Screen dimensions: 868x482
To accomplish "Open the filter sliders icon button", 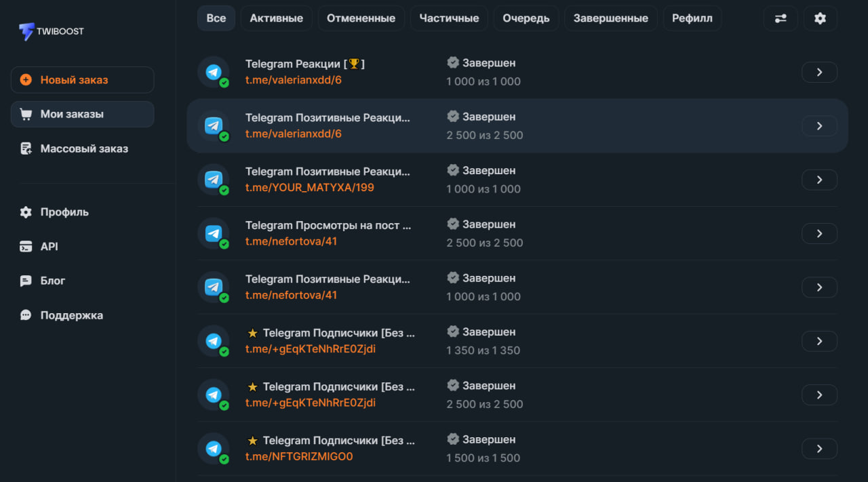I will (781, 18).
